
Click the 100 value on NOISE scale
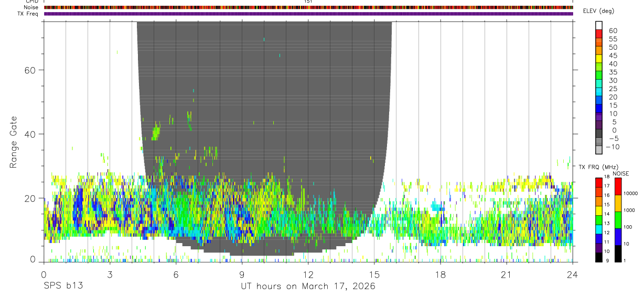point(627,227)
